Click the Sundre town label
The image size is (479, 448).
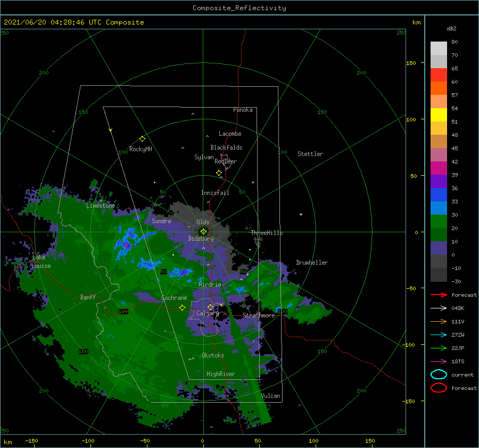point(161,221)
